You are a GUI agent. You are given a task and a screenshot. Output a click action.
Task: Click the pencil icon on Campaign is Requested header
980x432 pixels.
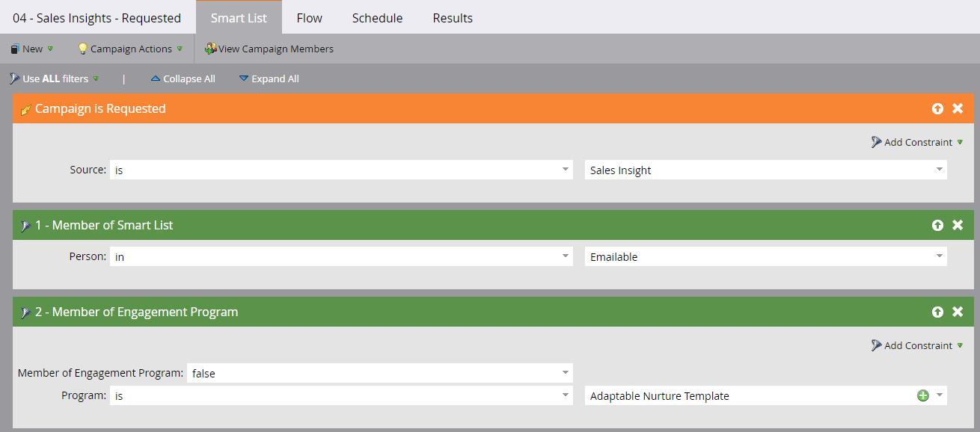pyautogui.click(x=27, y=108)
